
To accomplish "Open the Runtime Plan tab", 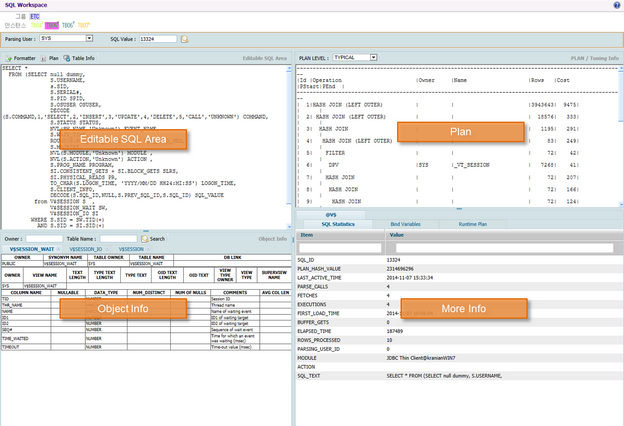I will [473, 224].
